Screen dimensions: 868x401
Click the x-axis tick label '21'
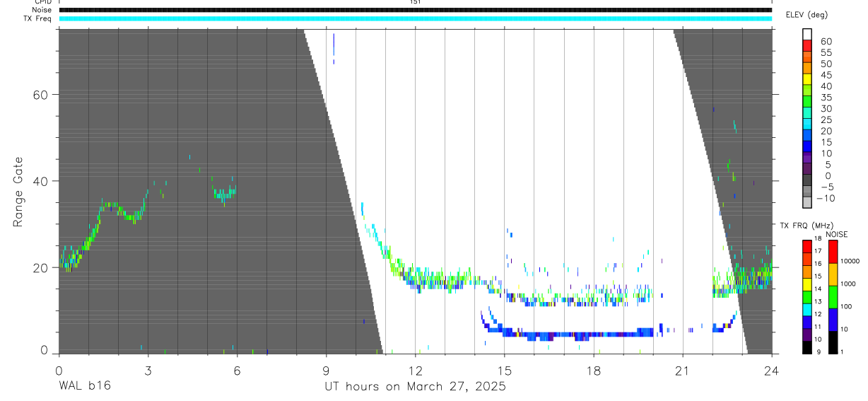pos(683,370)
